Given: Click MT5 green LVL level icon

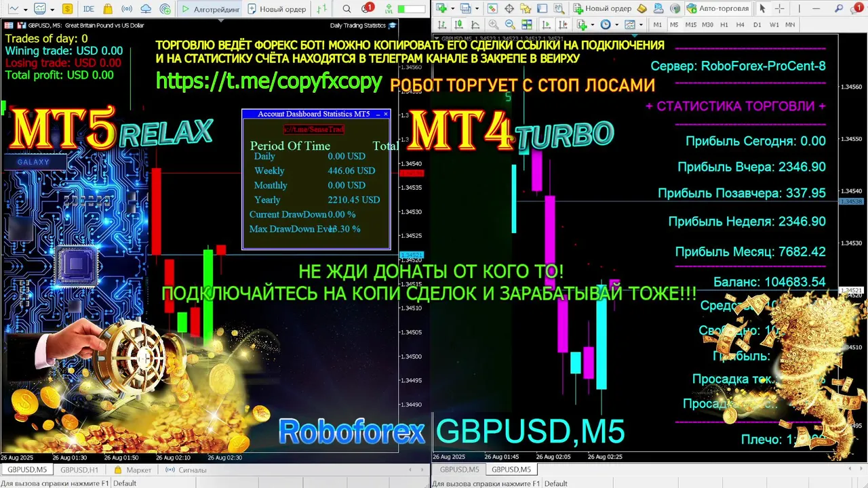Looking at the screenshot, I should point(389,9).
